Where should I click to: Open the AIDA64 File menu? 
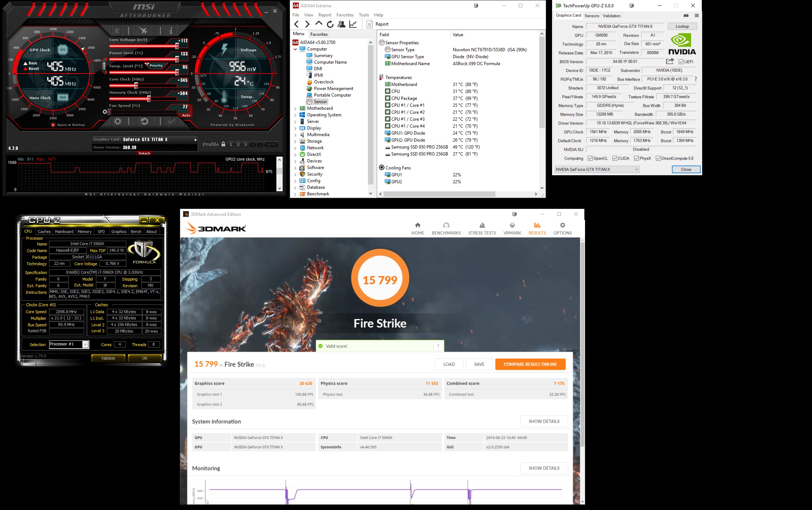(x=296, y=15)
